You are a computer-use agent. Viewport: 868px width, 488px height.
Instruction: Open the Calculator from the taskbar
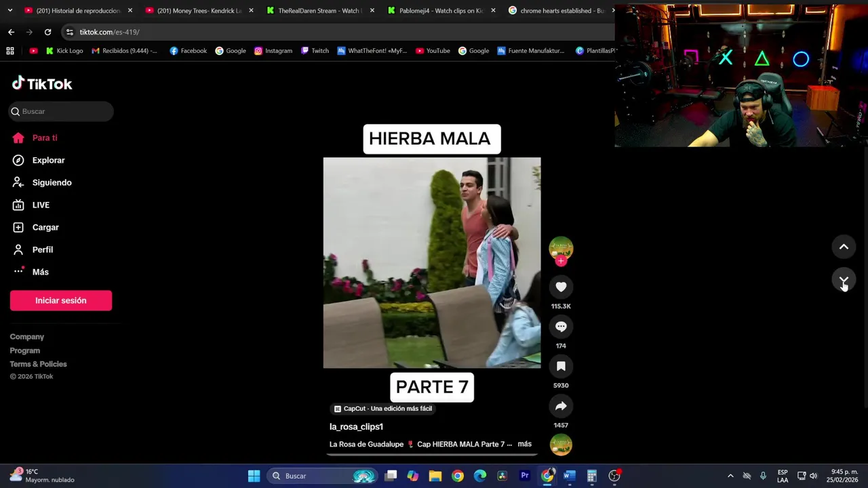pos(592,476)
